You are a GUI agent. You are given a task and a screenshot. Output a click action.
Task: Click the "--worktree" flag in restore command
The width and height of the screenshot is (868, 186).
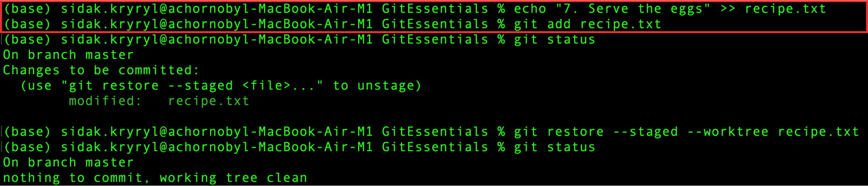tap(728, 132)
